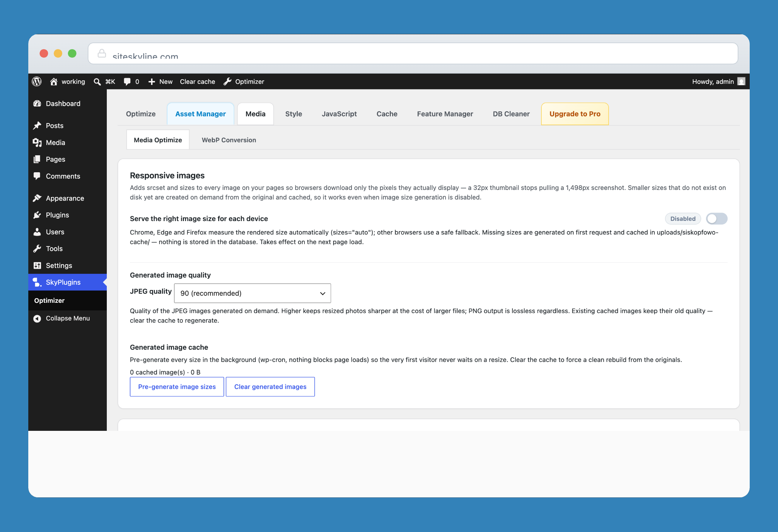Click the Disabled status badge
Viewport: 778px width, 532px height.
click(x=683, y=219)
